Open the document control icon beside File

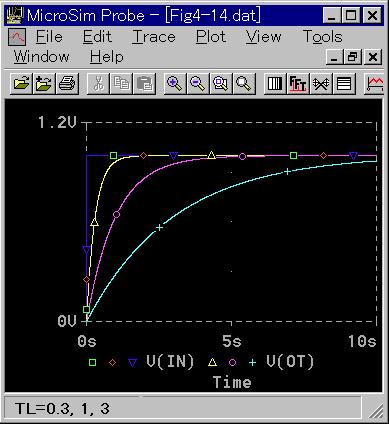(x=17, y=37)
